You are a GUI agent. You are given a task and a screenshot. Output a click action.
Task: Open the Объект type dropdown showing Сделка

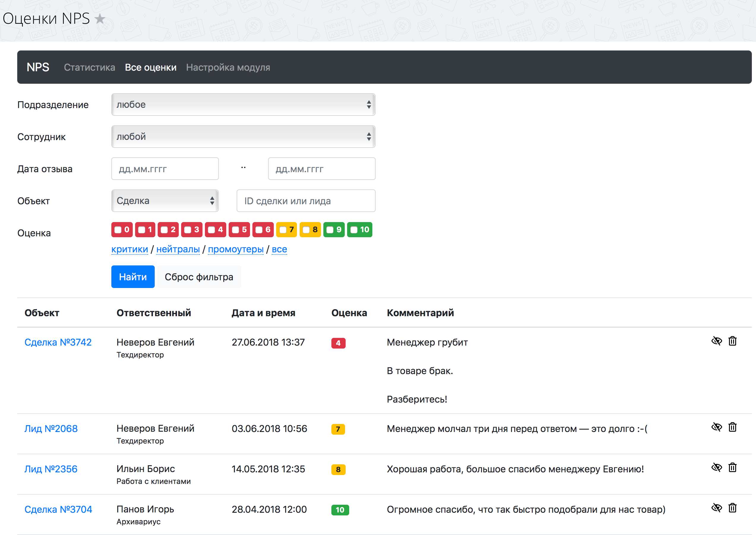click(165, 201)
